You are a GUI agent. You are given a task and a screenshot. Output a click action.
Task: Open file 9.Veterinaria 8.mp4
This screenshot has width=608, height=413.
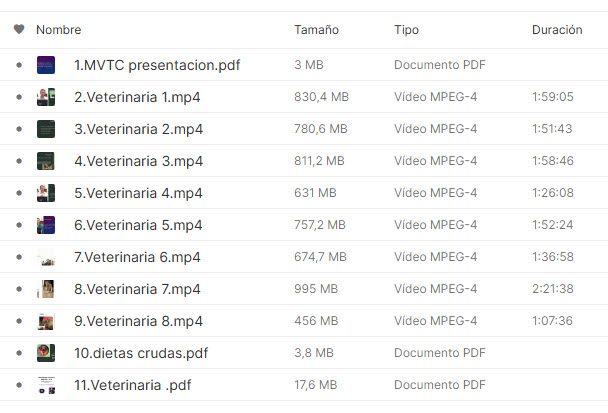point(138,321)
